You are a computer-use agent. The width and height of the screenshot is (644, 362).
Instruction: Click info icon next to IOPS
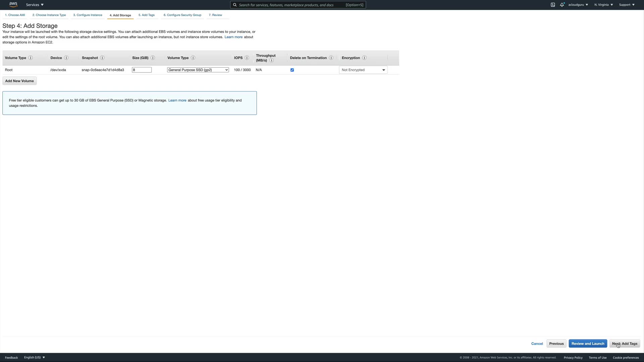pyautogui.click(x=247, y=58)
